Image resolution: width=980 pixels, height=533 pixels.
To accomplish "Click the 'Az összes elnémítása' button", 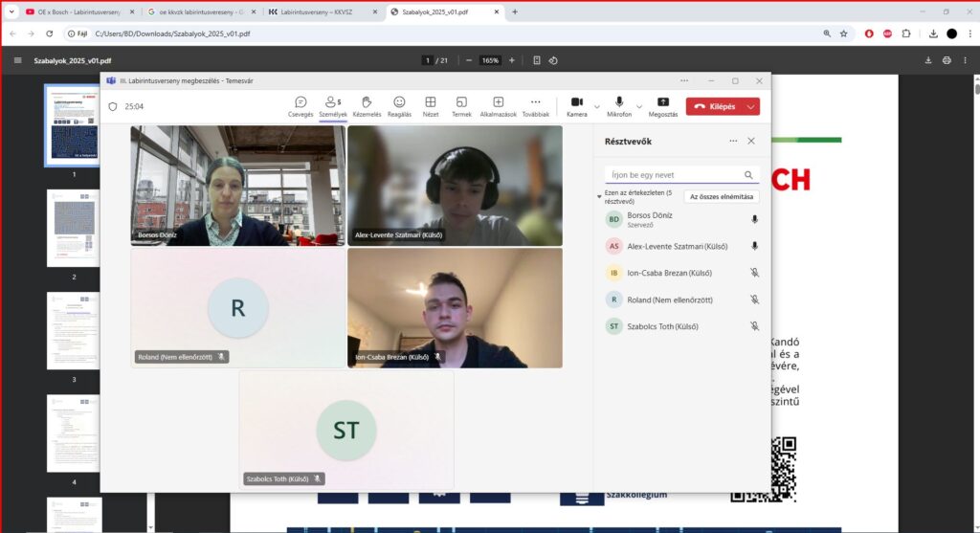I will pyautogui.click(x=722, y=196).
